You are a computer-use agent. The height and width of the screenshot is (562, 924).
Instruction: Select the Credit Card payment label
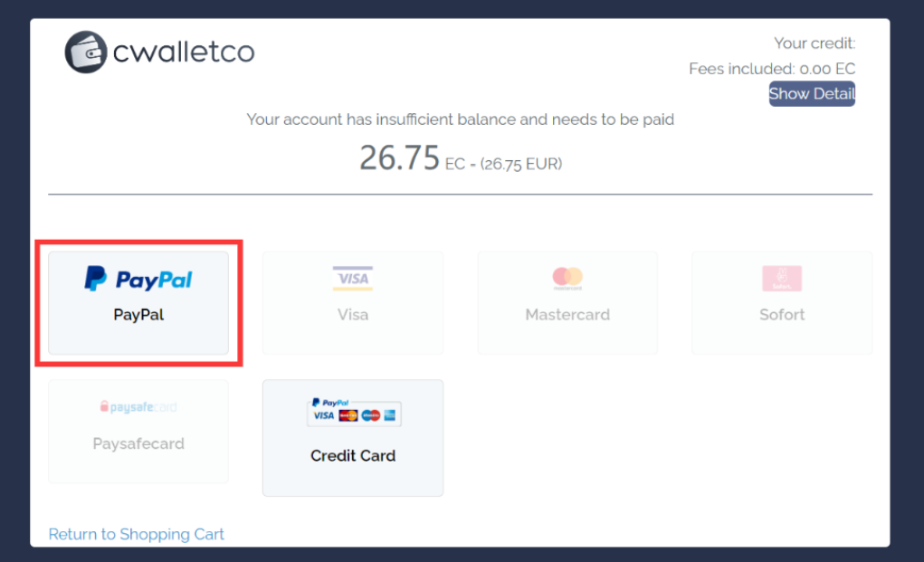point(353,455)
